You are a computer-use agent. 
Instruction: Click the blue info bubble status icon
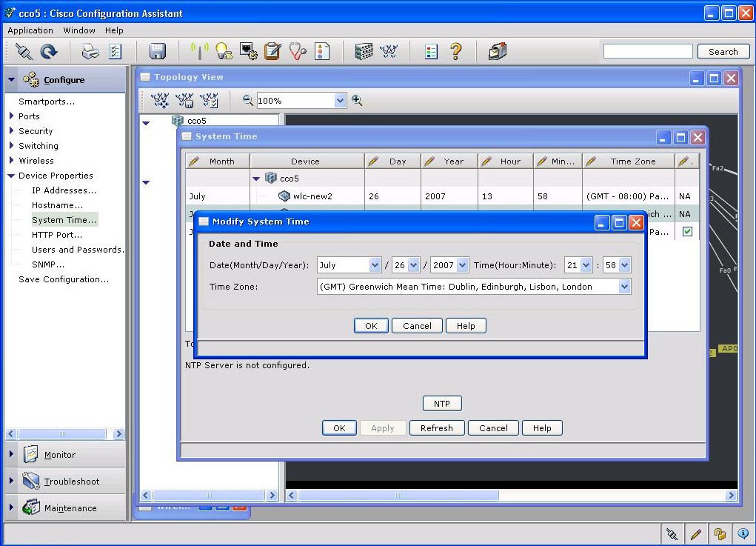point(743,533)
